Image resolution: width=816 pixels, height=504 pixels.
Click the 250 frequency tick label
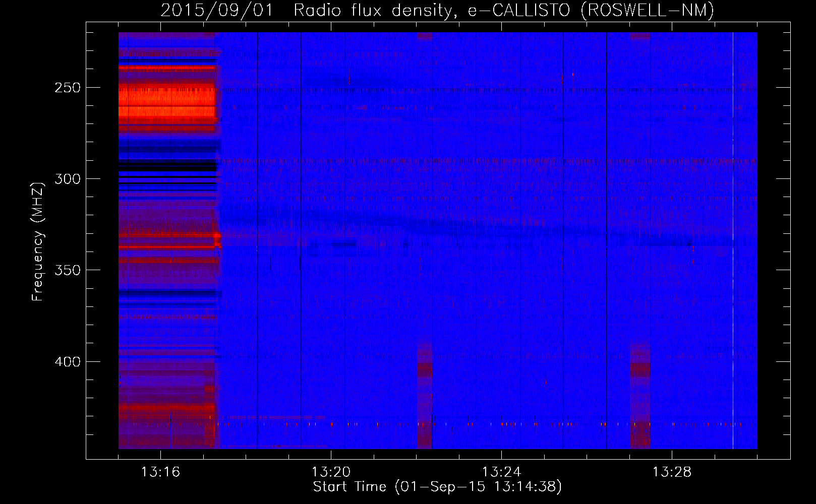tap(68, 88)
